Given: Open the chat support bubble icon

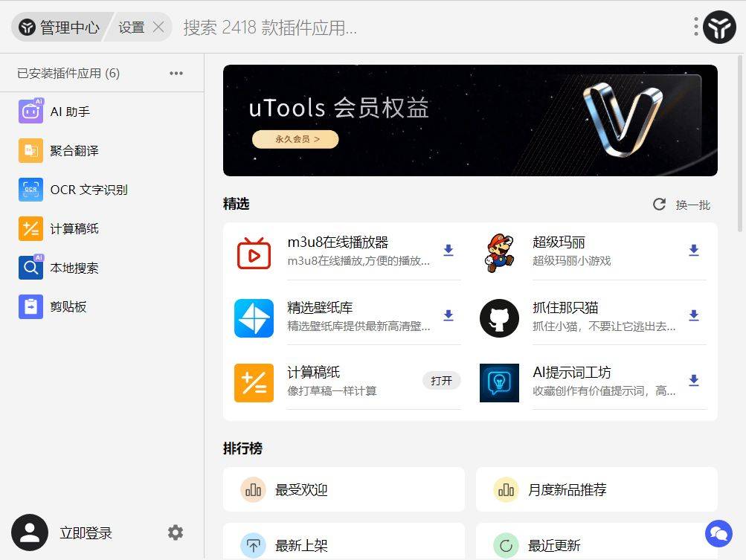Looking at the screenshot, I should tap(719, 533).
